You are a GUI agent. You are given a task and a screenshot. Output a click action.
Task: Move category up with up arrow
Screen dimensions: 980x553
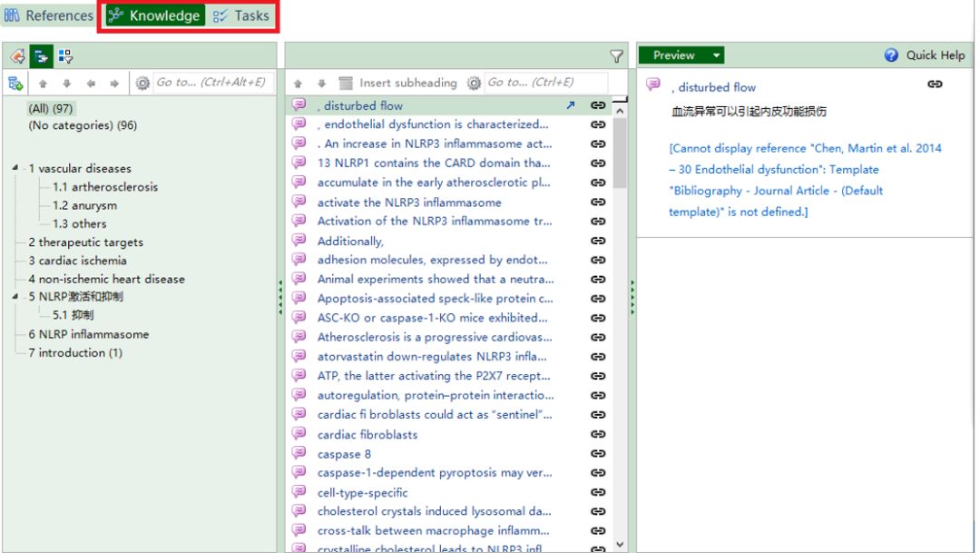click(44, 84)
